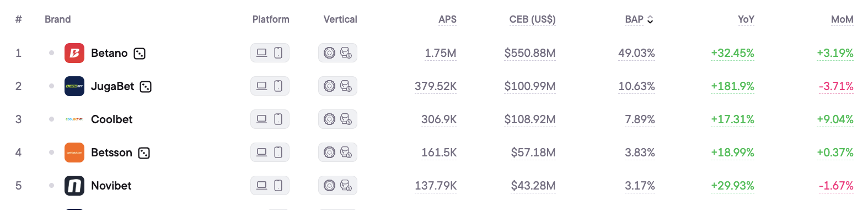Open the Coolbet brand name link

(111, 119)
